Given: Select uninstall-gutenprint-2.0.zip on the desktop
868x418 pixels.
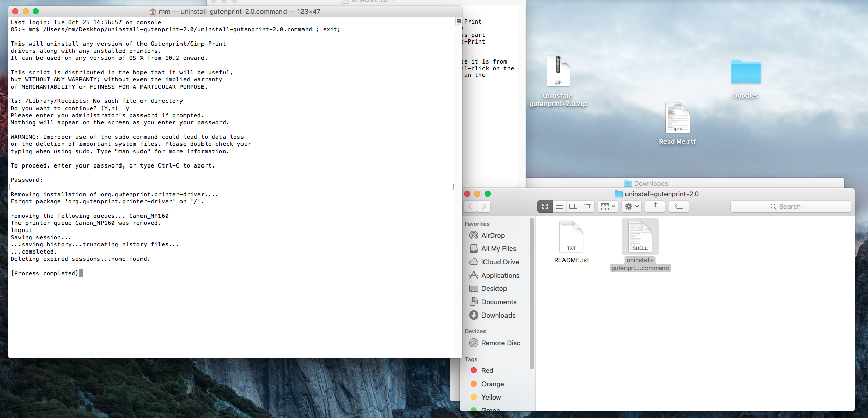Looking at the screenshot, I should (558, 81).
